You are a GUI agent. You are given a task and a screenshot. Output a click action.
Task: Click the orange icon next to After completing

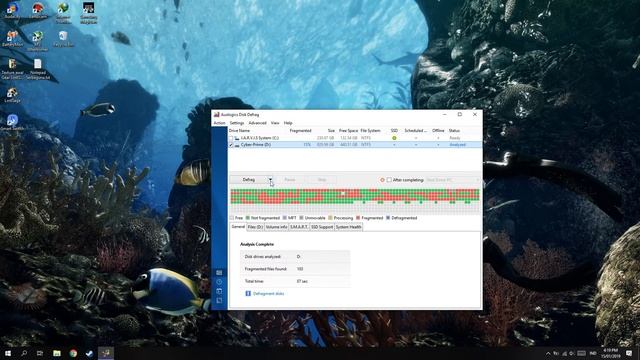tap(382, 180)
